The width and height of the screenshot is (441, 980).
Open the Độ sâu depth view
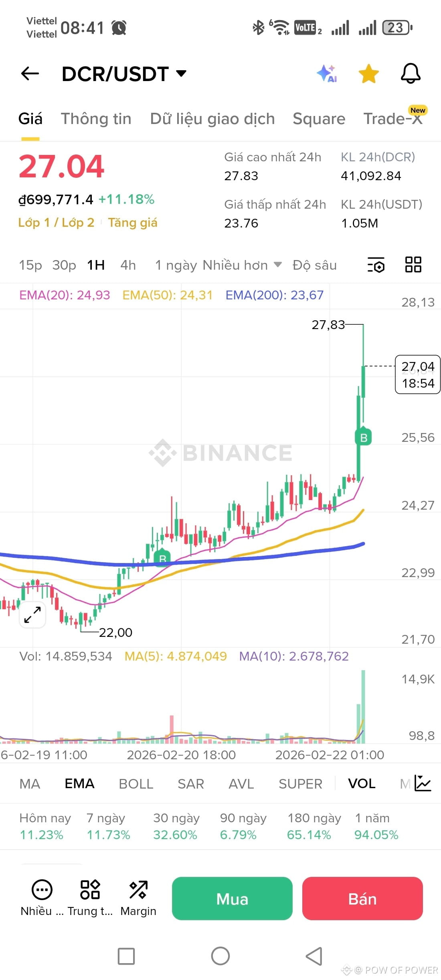tap(315, 265)
